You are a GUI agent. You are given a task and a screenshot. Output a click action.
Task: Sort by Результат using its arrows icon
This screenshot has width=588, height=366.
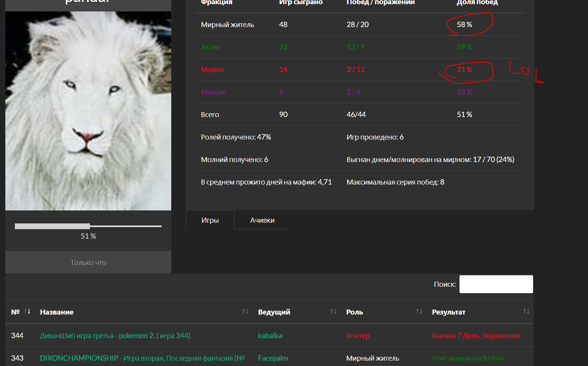tap(526, 311)
